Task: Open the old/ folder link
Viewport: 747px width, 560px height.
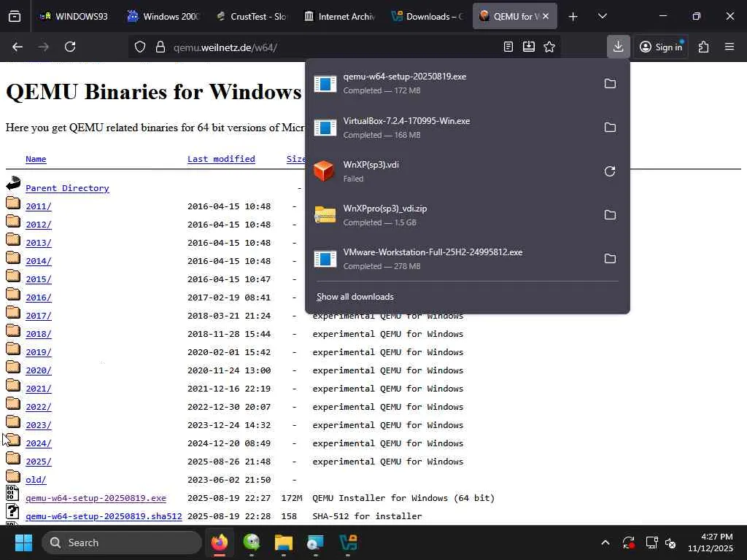Action: tap(36, 480)
